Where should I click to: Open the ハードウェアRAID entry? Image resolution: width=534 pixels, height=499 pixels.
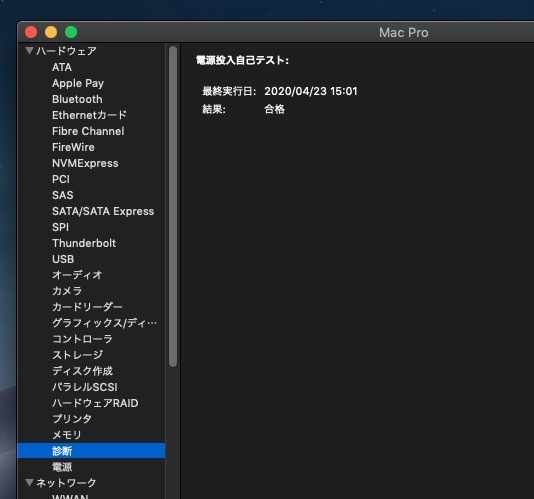point(95,403)
